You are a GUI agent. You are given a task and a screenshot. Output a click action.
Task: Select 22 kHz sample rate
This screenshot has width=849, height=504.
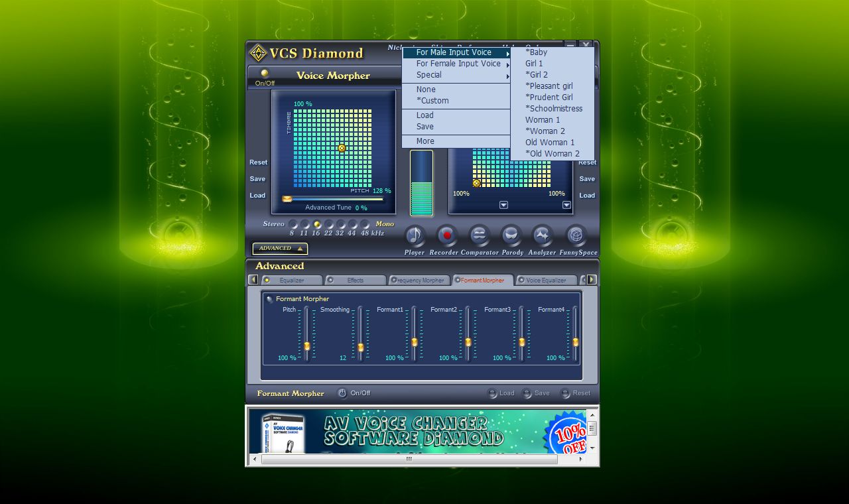pos(329,224)
